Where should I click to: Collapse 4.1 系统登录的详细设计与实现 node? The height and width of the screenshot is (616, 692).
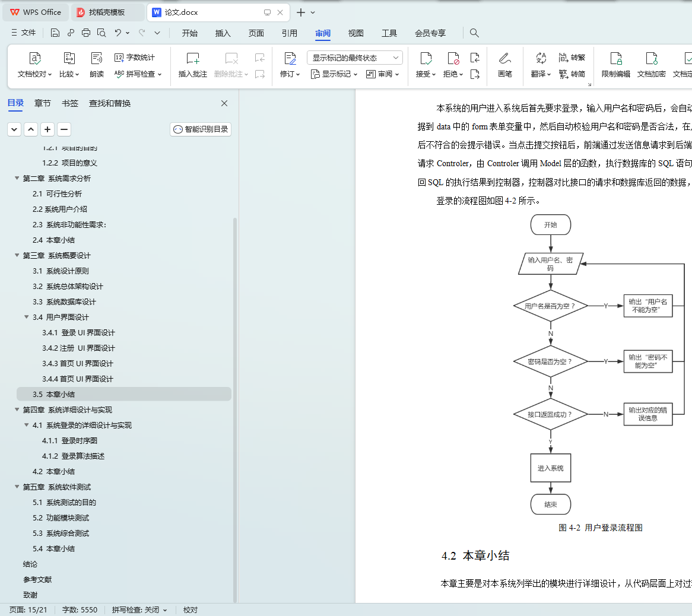click(x=27, y=426)
